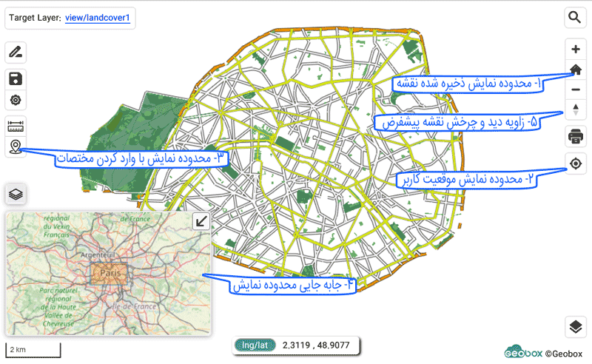Image resolution: width=592 pixels, height=364 pixels.
Task: Return to the saved home extent
Action: tap(576, 70)
